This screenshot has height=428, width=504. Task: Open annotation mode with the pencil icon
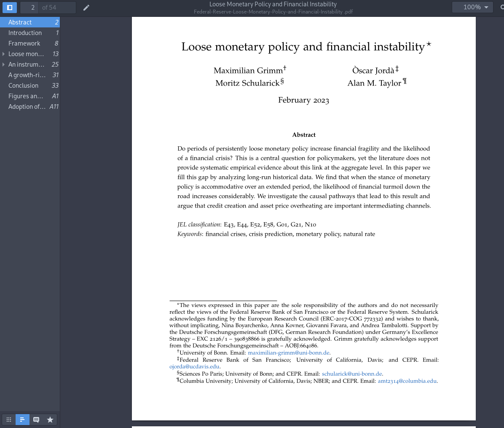[x=86, y=7]
